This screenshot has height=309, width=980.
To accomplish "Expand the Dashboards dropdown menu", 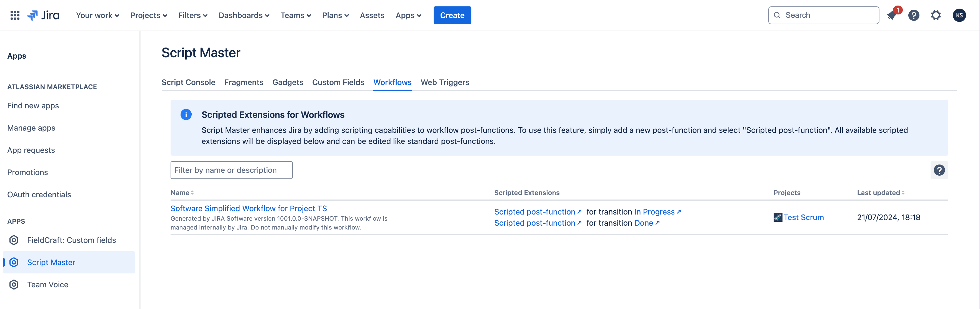I will coord(244,15).
